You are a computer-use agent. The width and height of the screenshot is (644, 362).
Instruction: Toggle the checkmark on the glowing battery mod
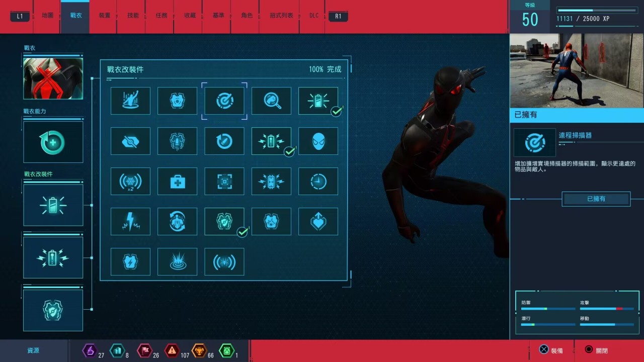point(336,111)
